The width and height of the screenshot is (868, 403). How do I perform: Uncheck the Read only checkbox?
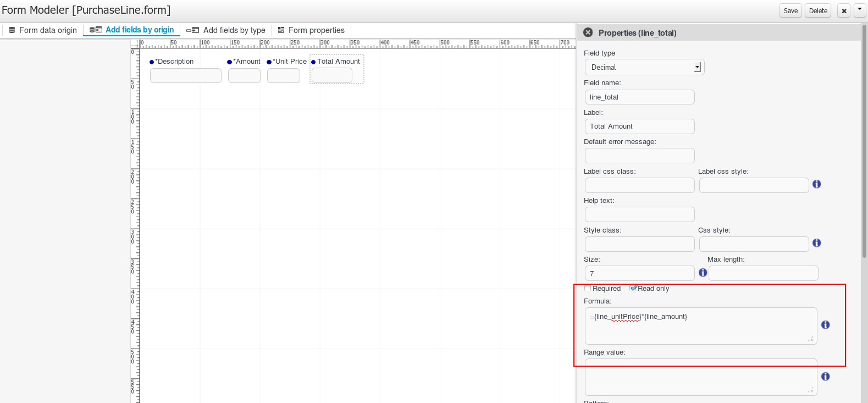tap(633, 288)
